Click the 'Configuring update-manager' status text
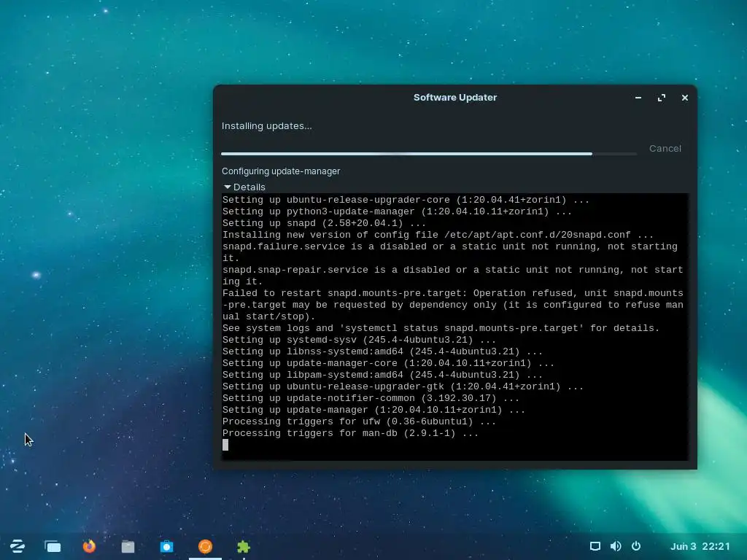 pos(281,171)
